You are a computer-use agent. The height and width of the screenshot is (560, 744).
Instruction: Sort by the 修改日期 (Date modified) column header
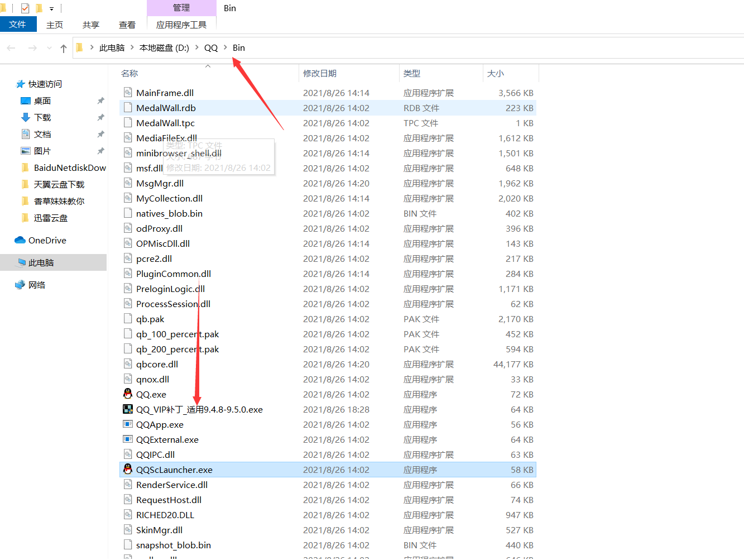pos(349,73)
